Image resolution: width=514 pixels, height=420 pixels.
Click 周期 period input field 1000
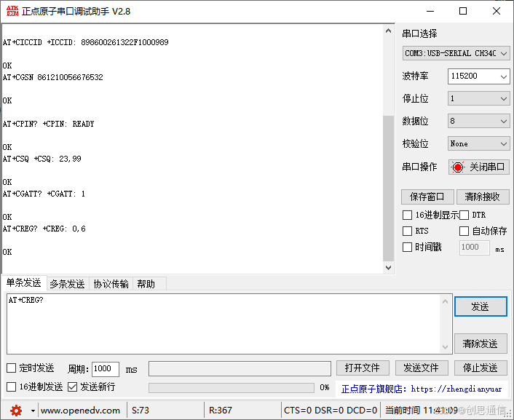tap(106, 369)
